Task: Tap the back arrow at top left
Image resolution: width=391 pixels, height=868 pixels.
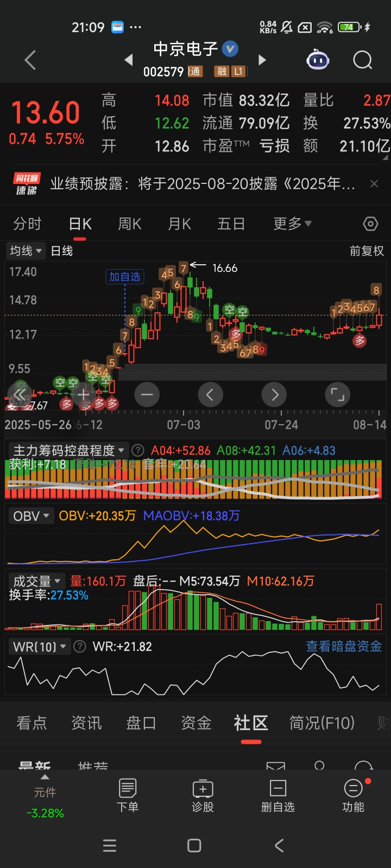Action: [30, 60]
